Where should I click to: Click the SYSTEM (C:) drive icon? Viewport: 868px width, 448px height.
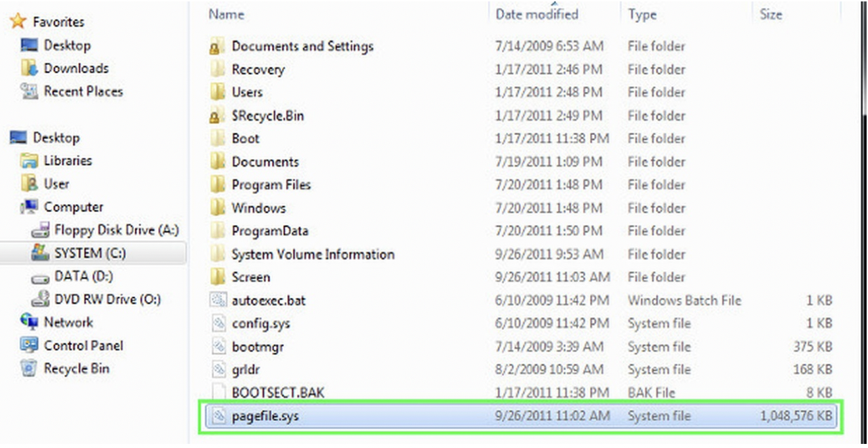pyautogui.click(x=41, y=253)
